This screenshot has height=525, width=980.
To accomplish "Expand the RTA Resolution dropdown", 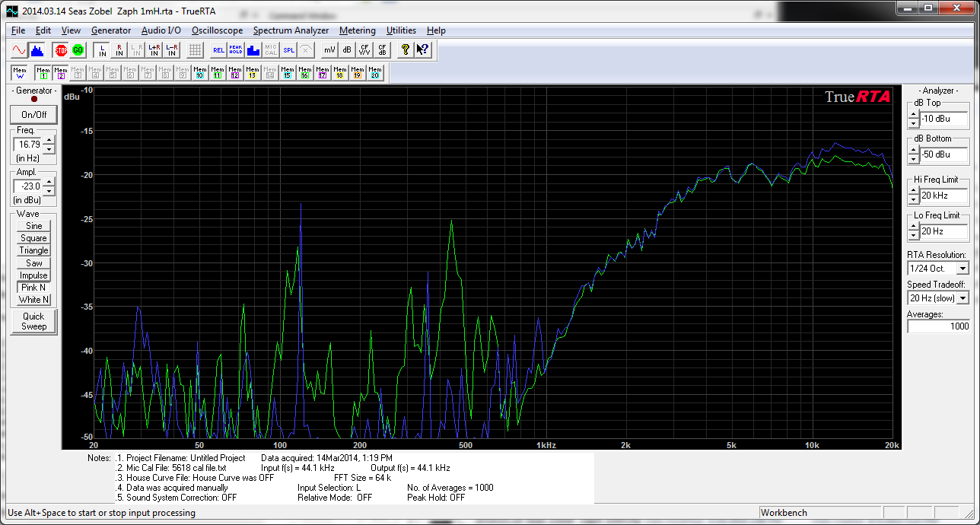I will pos(963,269).
